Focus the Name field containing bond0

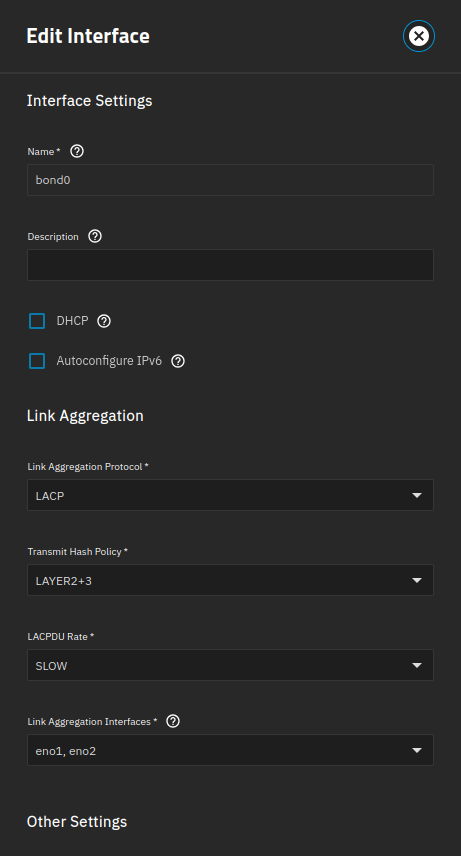coord(230,180)
